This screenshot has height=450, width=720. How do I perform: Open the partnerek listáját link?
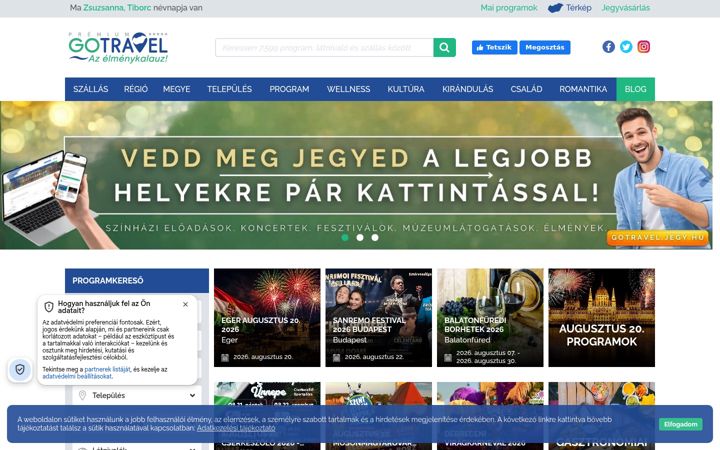click(107, 369)
